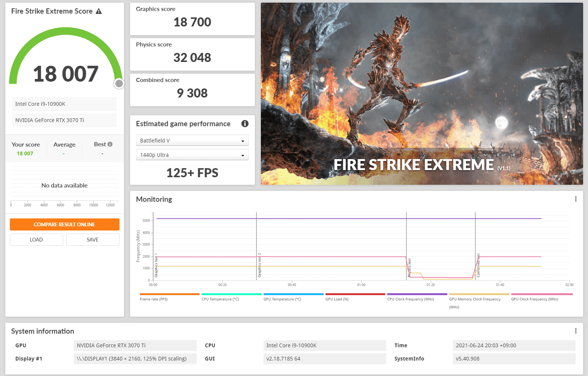Viewport: 588px width, 376px height.
Task: Open the System information three-dot menu
Action: [576, 331]
